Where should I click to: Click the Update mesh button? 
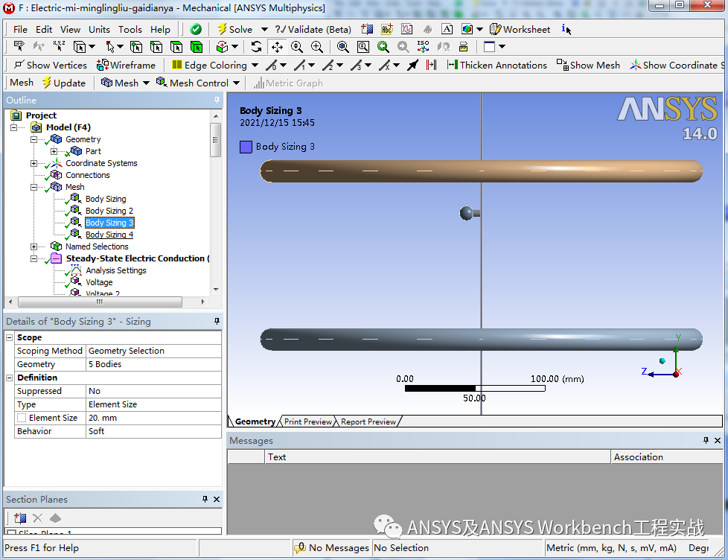64,83
